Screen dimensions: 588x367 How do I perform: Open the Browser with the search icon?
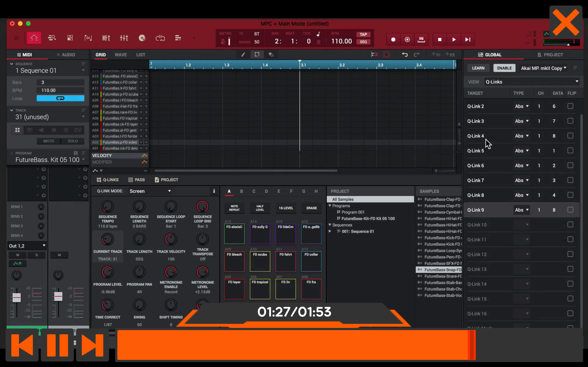52,38
